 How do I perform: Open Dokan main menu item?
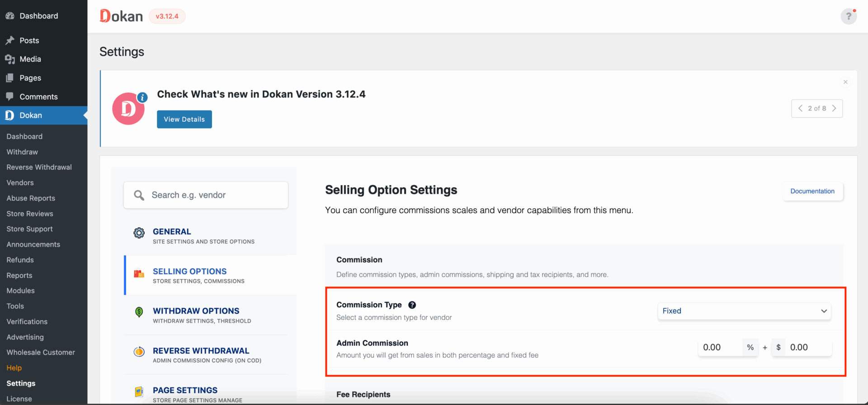pyautogui.click(x=43, y=115)
